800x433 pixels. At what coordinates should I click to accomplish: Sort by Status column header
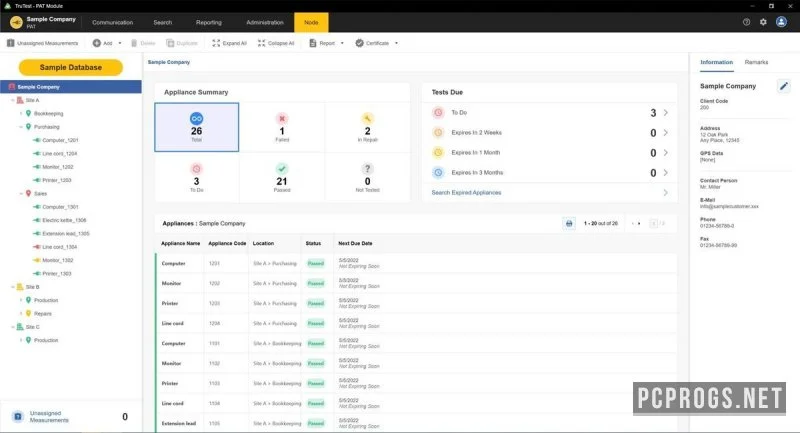[x=313, y=243]
